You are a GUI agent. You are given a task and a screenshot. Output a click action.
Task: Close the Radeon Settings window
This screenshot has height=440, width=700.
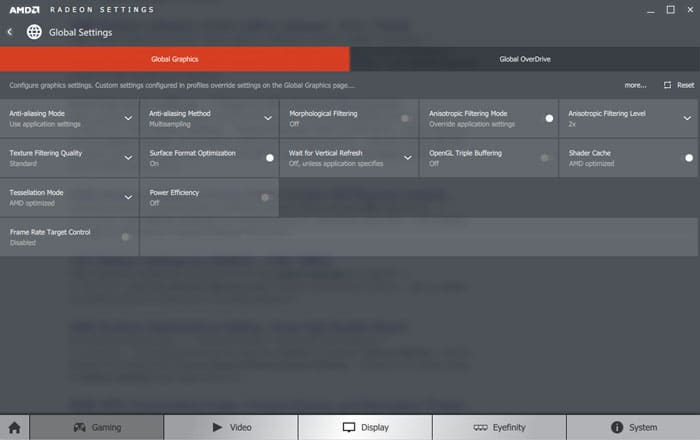(x=690, y=9)
